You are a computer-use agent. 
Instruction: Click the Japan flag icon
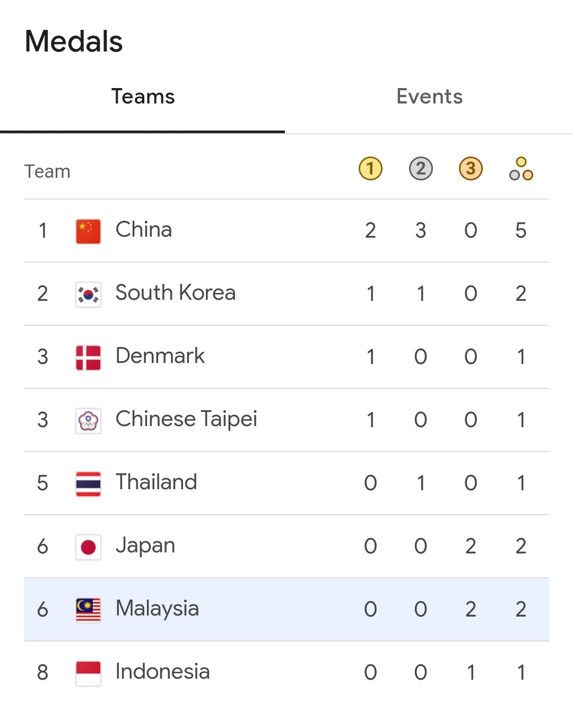88,547
